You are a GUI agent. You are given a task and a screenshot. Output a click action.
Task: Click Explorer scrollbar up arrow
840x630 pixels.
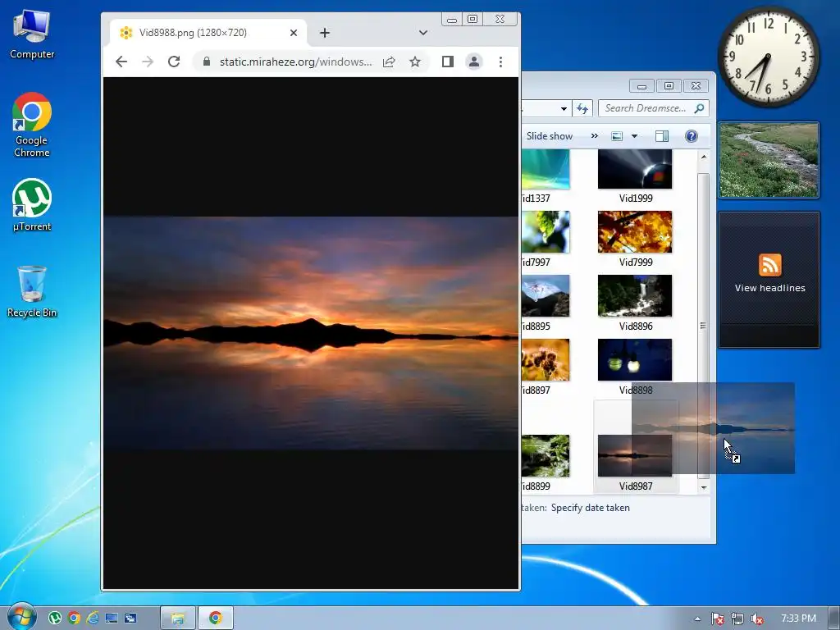point(703,157)
